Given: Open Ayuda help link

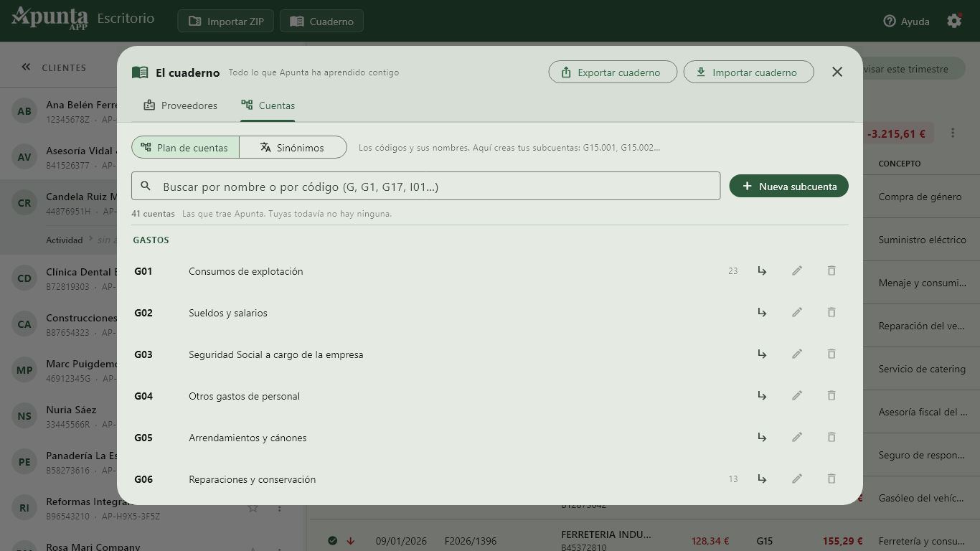Looking at the screenshot, I should click(x=906, y=22).
